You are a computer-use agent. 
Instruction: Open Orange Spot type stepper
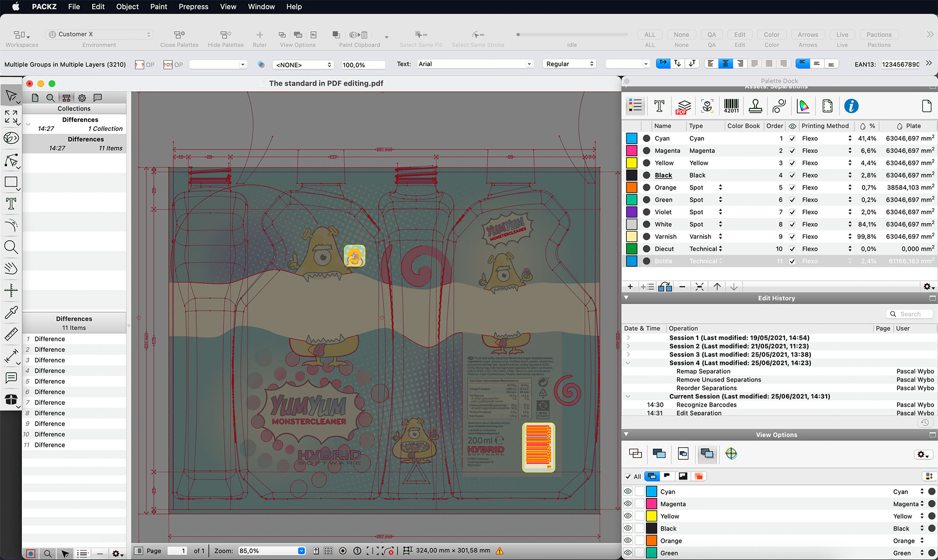720,187
